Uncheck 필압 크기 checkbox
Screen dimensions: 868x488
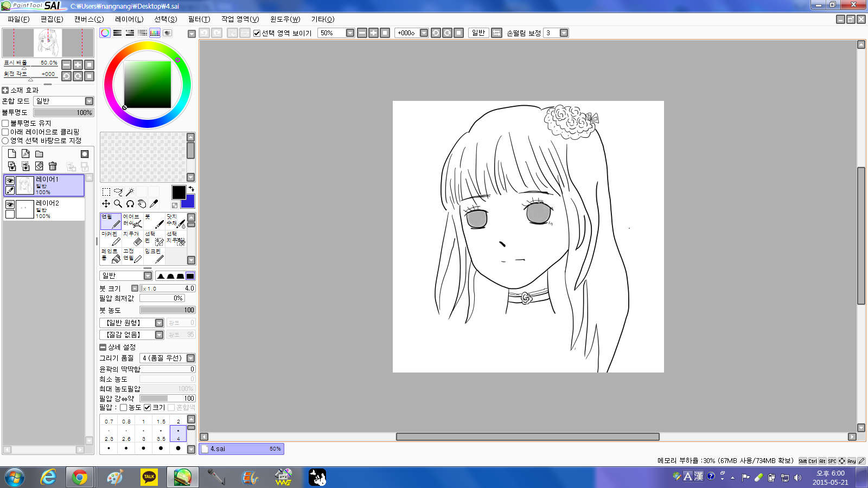147,408
